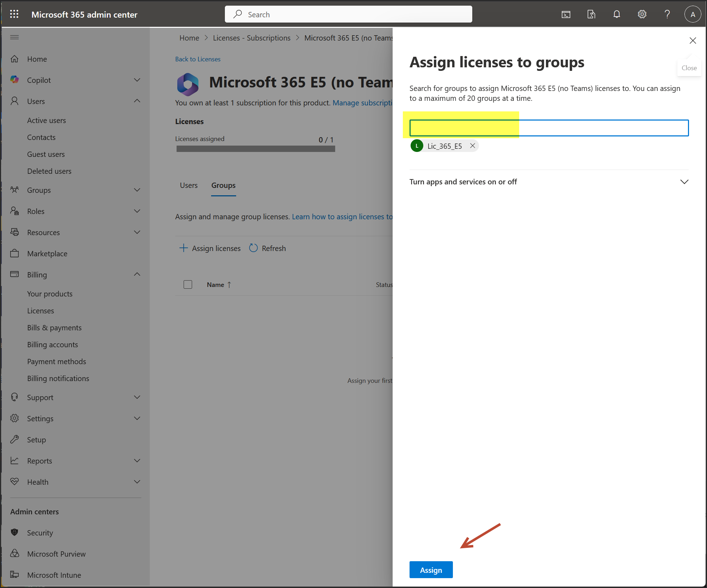Click the account avatar icon
707x588 pixels.
693,14
